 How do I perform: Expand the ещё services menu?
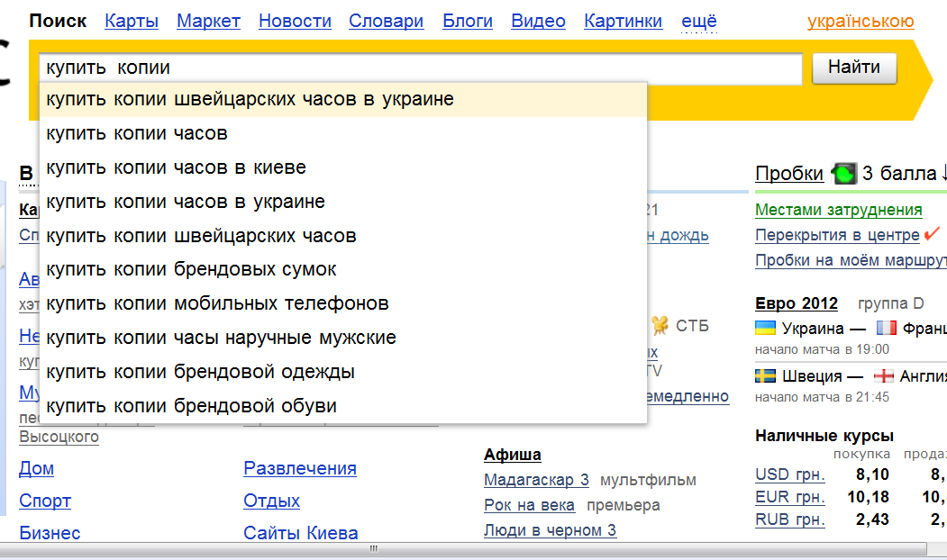pyautogui.click(x=698, y=21)
